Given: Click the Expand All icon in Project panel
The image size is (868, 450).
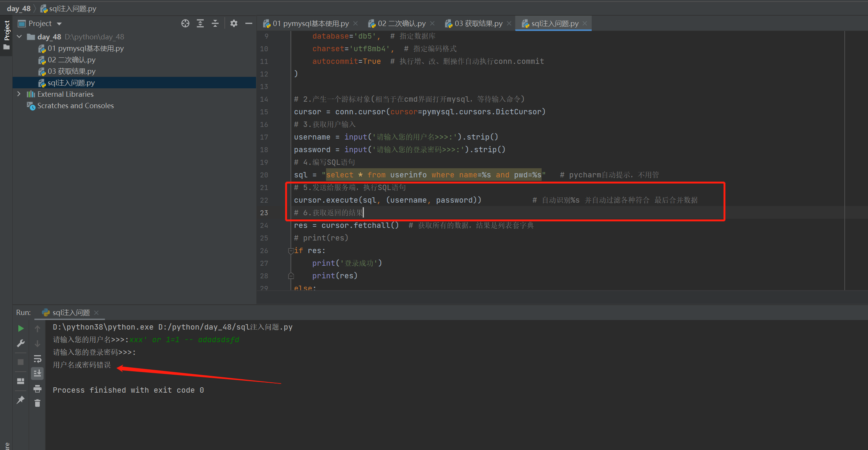Looking at the screenshot, I should 200,24.
